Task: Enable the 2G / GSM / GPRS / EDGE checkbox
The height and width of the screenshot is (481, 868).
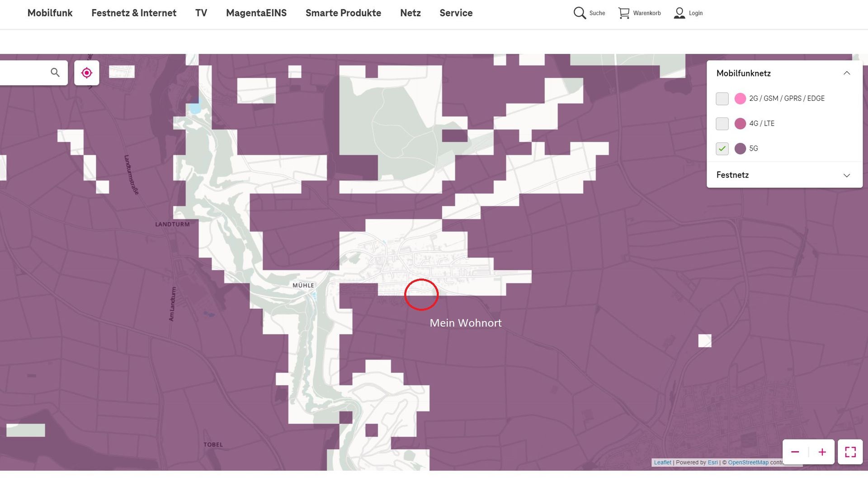Action: click(x=722, y=99)
